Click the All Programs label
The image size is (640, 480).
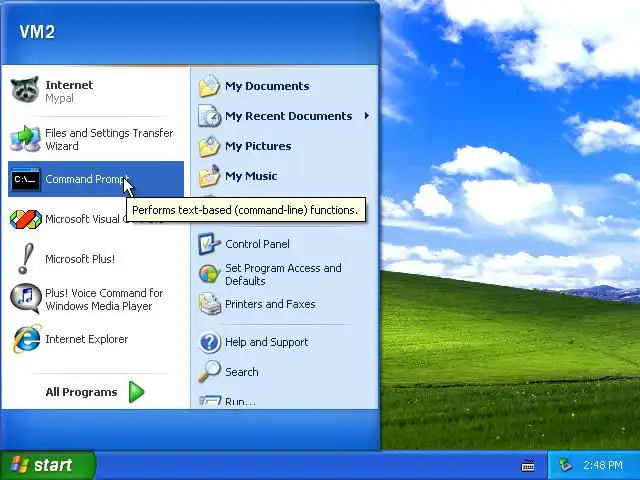point(81,392)
